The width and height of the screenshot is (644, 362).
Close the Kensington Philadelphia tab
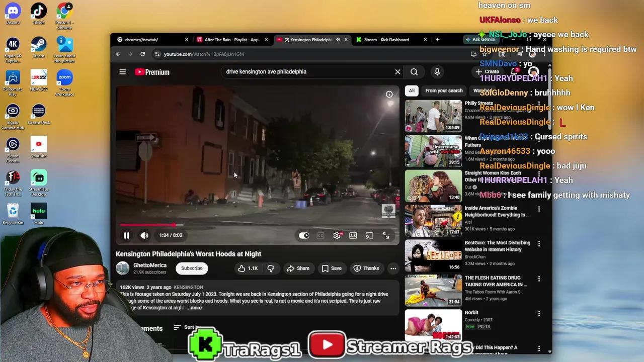(x=346, y=40)
